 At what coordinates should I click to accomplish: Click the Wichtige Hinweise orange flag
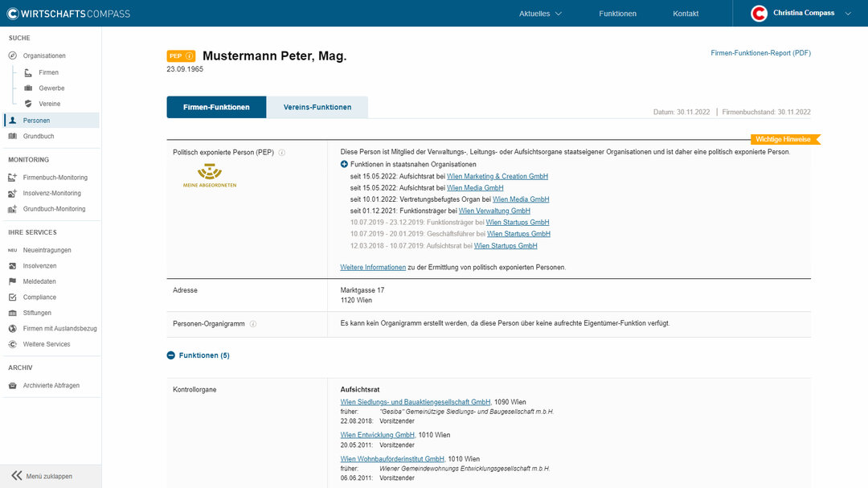point(782,139)
